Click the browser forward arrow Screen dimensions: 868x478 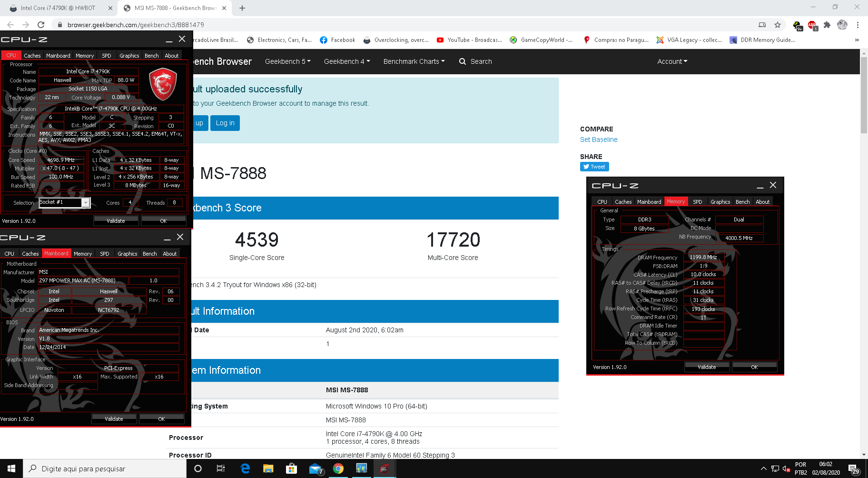point(26,25)
